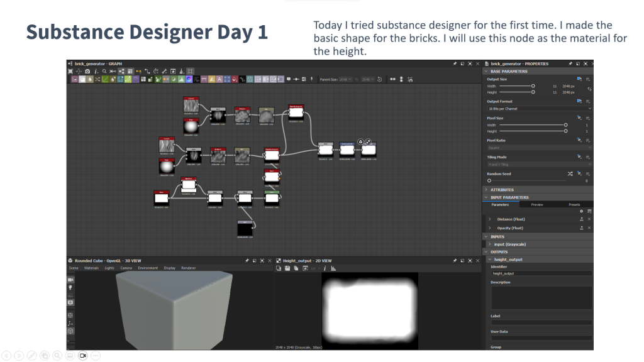This screenshot has width=644, height=362.
Task: Collapse the Outputs section
Action: pos(486,251)
